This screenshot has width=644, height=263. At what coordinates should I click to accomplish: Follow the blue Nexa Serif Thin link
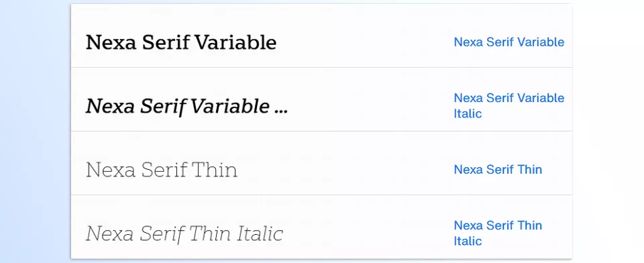point(498,169)
